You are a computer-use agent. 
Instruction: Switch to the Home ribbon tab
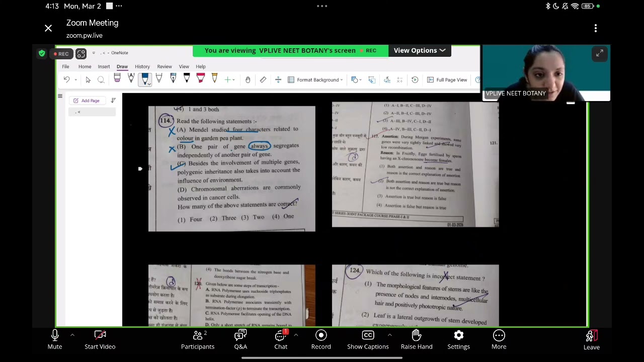coord(85,66)
